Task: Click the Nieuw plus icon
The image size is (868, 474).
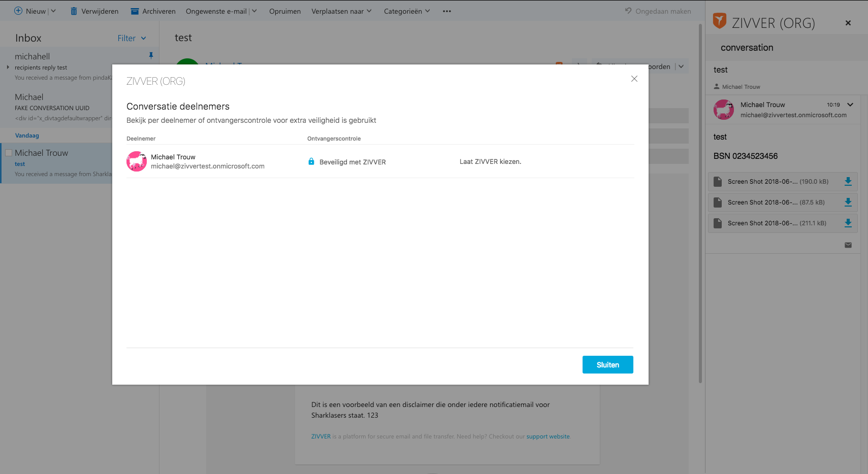Action: (x=18, y=11)
